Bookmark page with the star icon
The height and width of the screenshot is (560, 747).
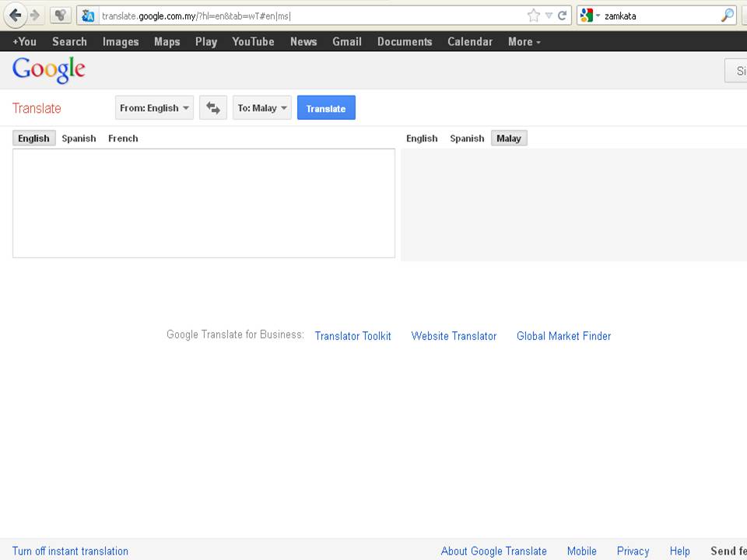point(534,16)
